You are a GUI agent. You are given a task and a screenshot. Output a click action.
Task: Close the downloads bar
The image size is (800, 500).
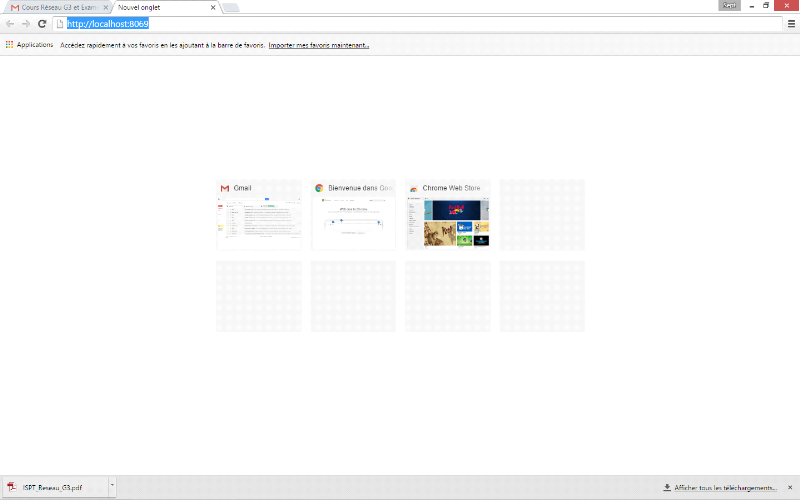coord(790,488)
